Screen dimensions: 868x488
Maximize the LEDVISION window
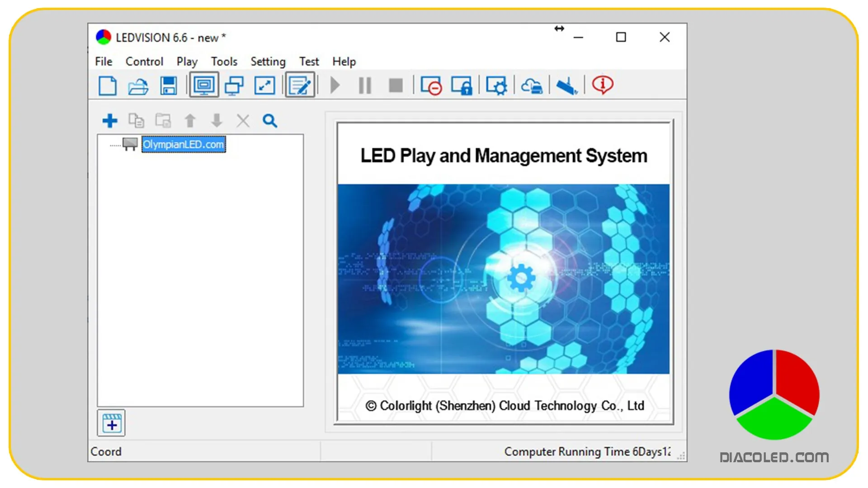[621, 38]
